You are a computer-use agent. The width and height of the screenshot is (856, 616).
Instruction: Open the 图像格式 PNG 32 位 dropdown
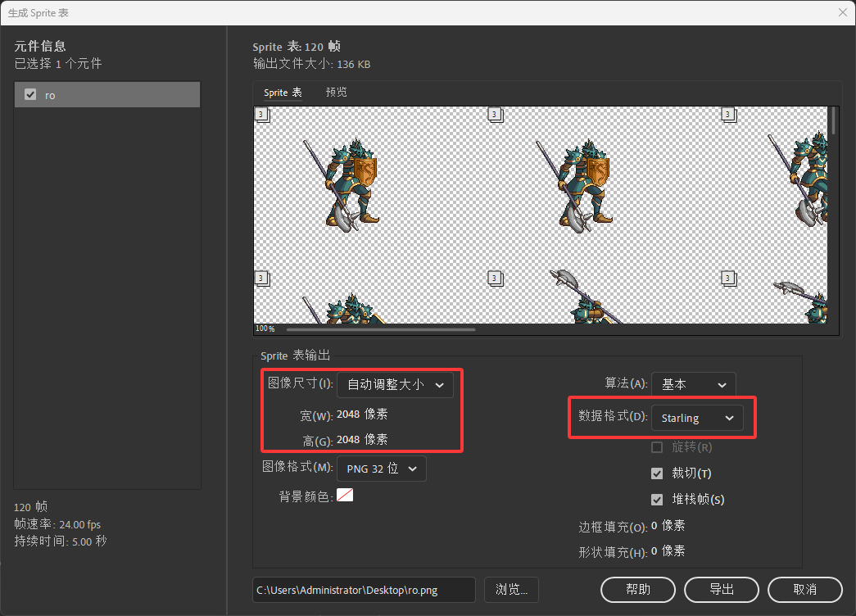coord(382,469)
